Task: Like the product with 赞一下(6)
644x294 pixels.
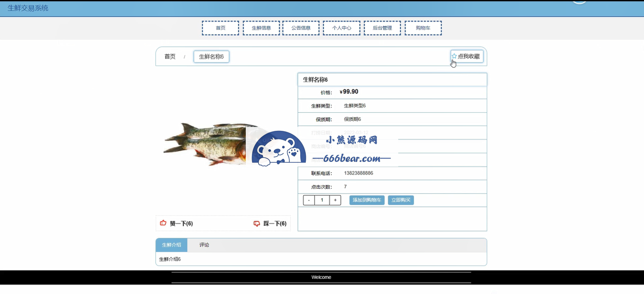Action: (176, 224)
